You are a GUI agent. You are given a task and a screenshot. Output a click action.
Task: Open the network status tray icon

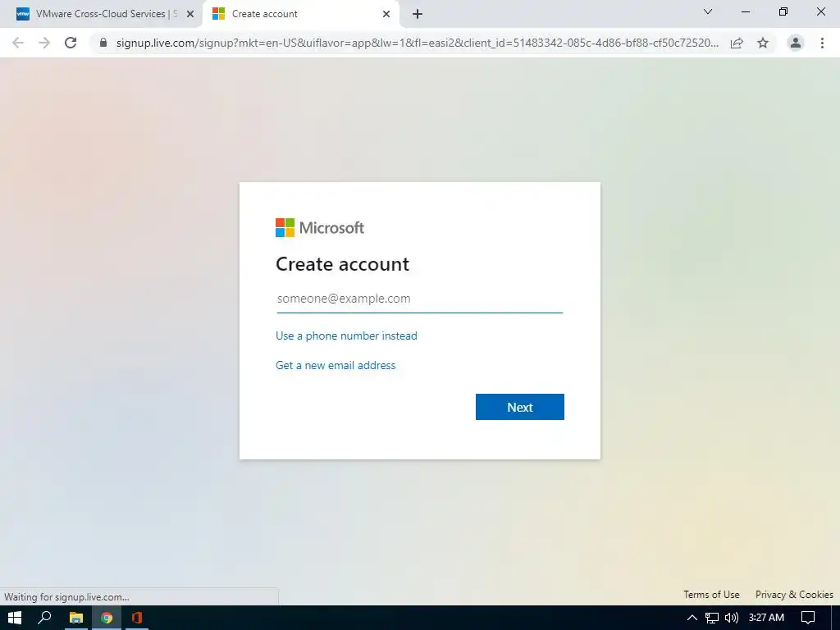(711, 618)
